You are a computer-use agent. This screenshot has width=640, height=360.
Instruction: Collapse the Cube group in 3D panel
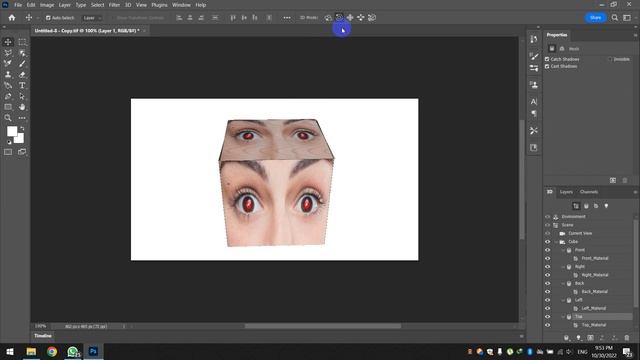point(556,242)
